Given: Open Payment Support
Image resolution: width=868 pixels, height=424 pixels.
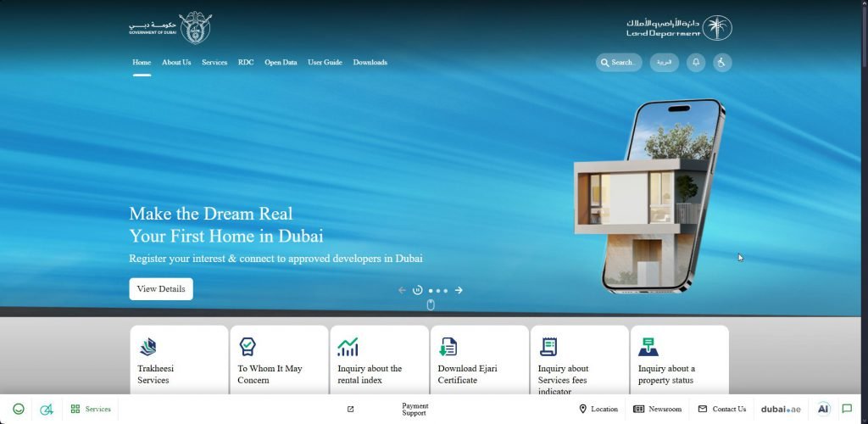Looking at the screenshot, I should point(415,410).
